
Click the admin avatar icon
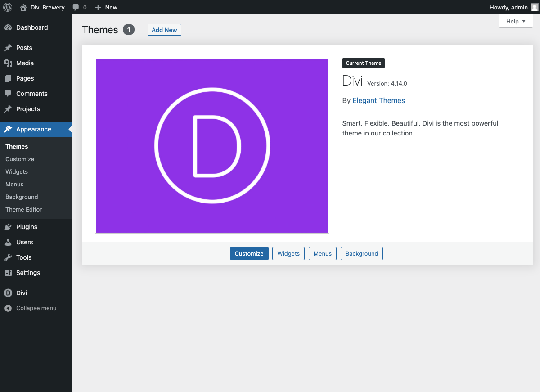point(534,7)
